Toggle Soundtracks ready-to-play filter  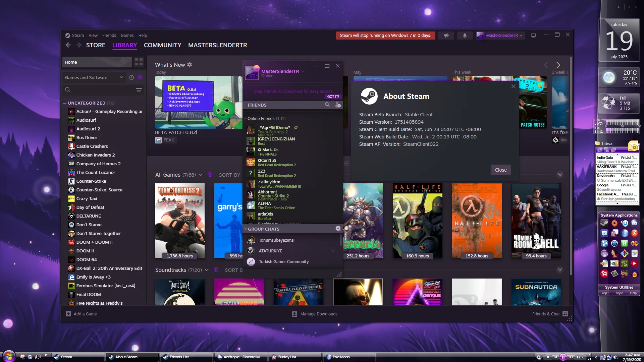coord(216,270)
